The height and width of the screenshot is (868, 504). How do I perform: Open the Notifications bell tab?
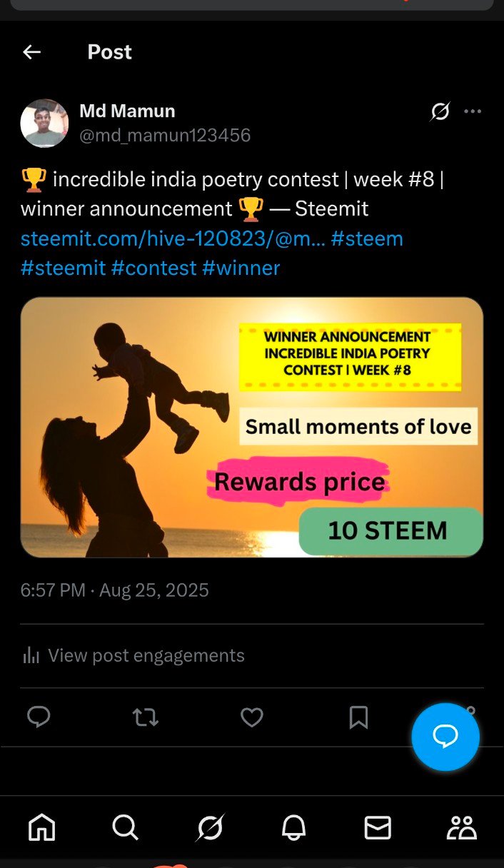point(293,827)
